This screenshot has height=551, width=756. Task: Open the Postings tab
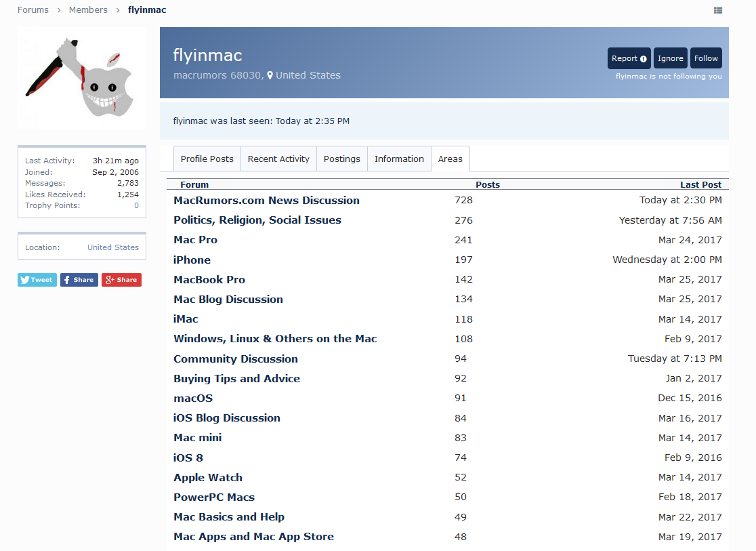click(x=342, y=159)
